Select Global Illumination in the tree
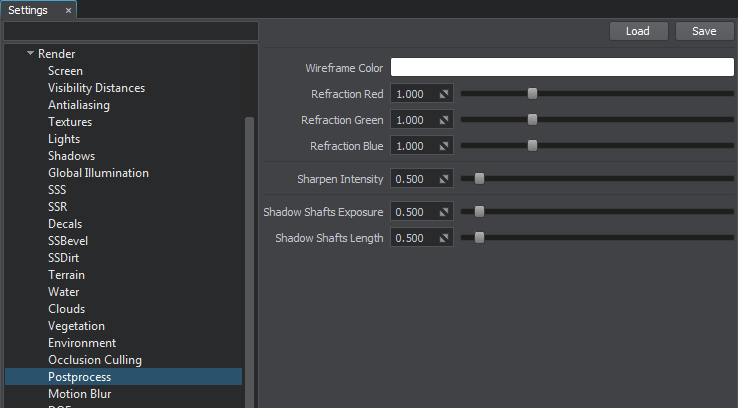The width and height of the screenshot is (738, 408). coord(98,173)
